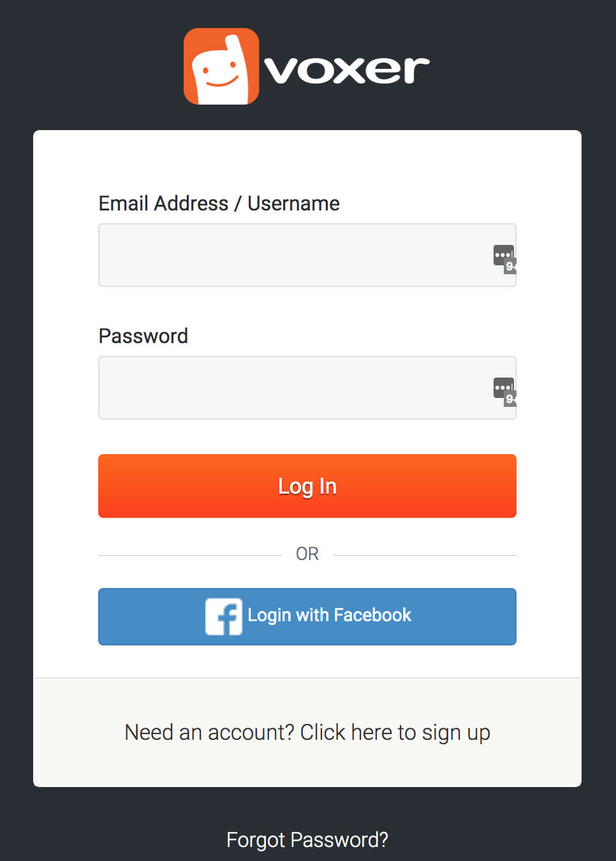Focus the Email Address / Username input
The height and width of the screenshot is (861, 616).
point(293,255)
